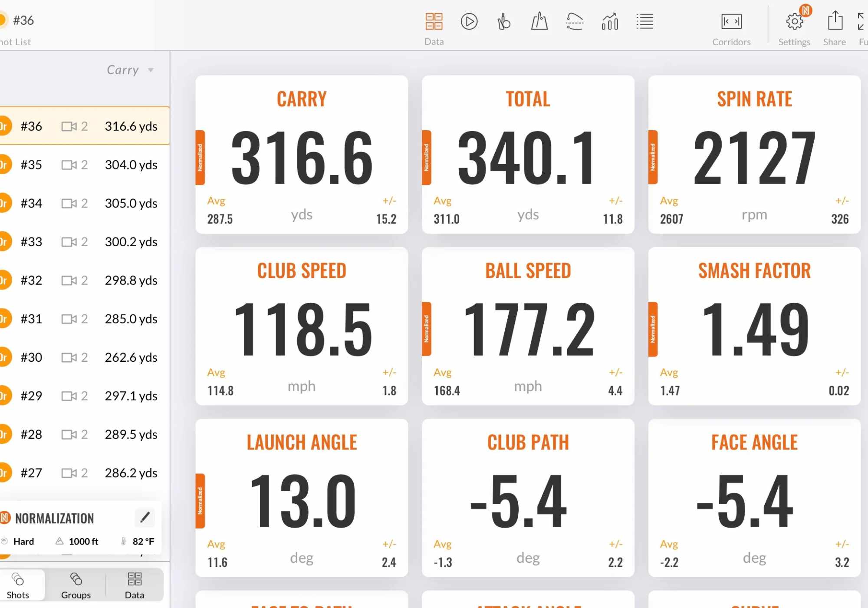This screenshot has width=868, height=608.
Task: Open the Total 340.1 data tile
Action: click(528, 155)
